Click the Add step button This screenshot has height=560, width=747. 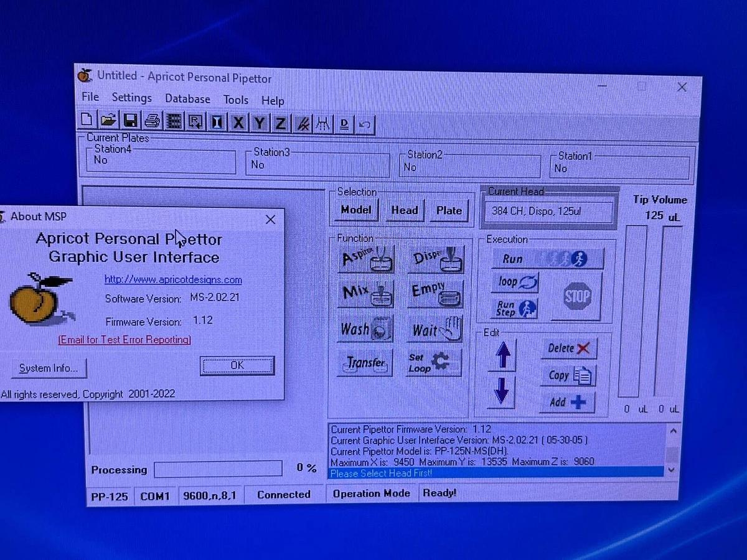pyautogui.click(x=567, y=402)
